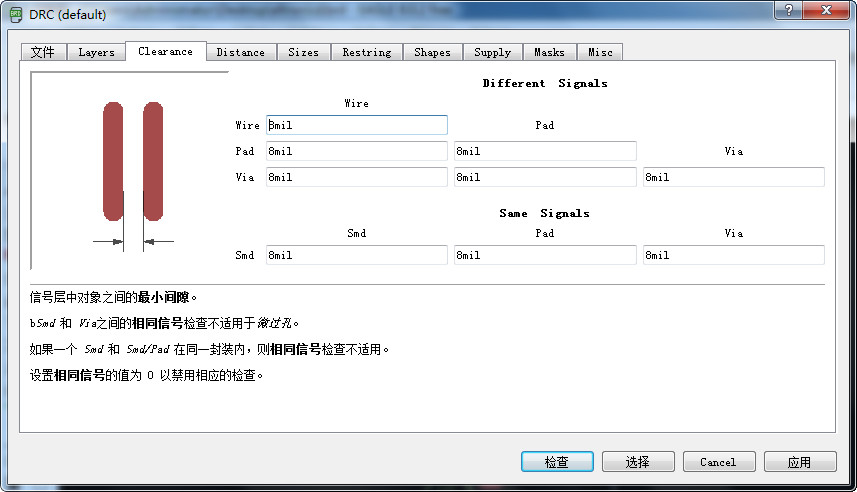Click the Same Signals Pad field
The height and width of the screenshot is (492, 857).
[545, 255]
